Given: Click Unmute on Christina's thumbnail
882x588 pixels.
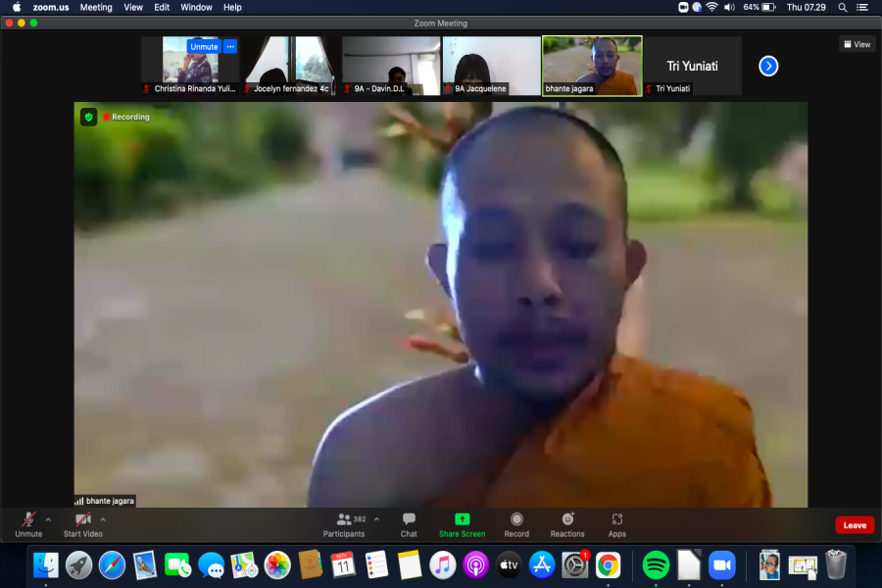Looking at the screenshot, I should tap(204, 47).
